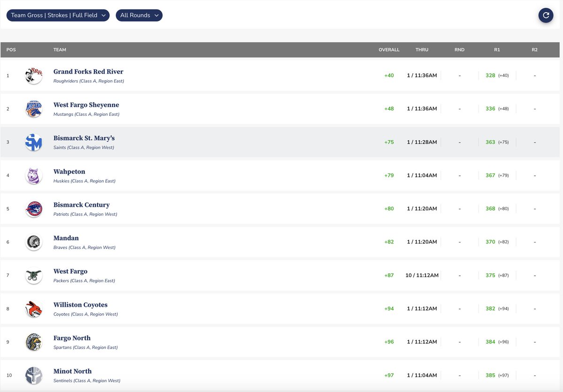The image size is (563, 392).
Task: Click Sentinels Class A Region West subtitle
Action: point(87,381)
